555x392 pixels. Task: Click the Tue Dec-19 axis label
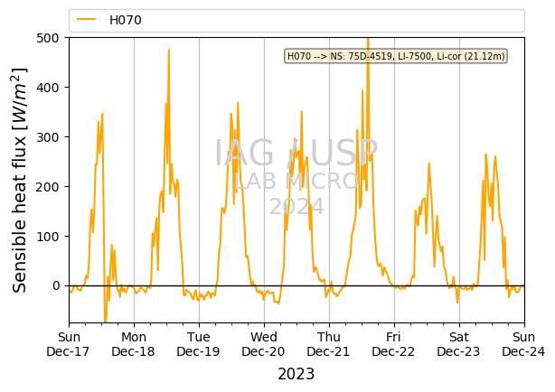coord(199,344)
